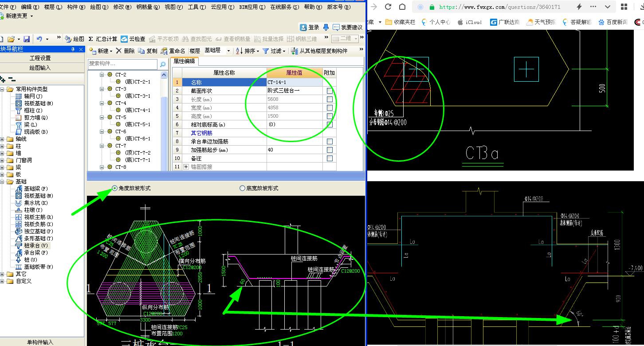Screen dimensions: 644x346
Task: Open the 钢筋量(Q) menu
Action: tap(148, 7)
